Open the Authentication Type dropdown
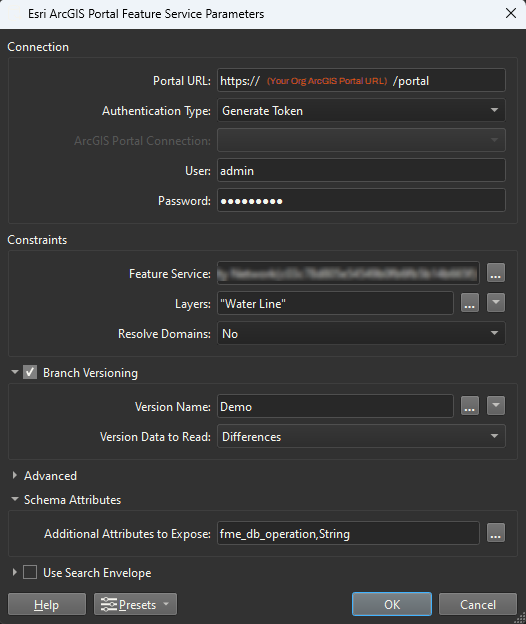 click(361, 110)
